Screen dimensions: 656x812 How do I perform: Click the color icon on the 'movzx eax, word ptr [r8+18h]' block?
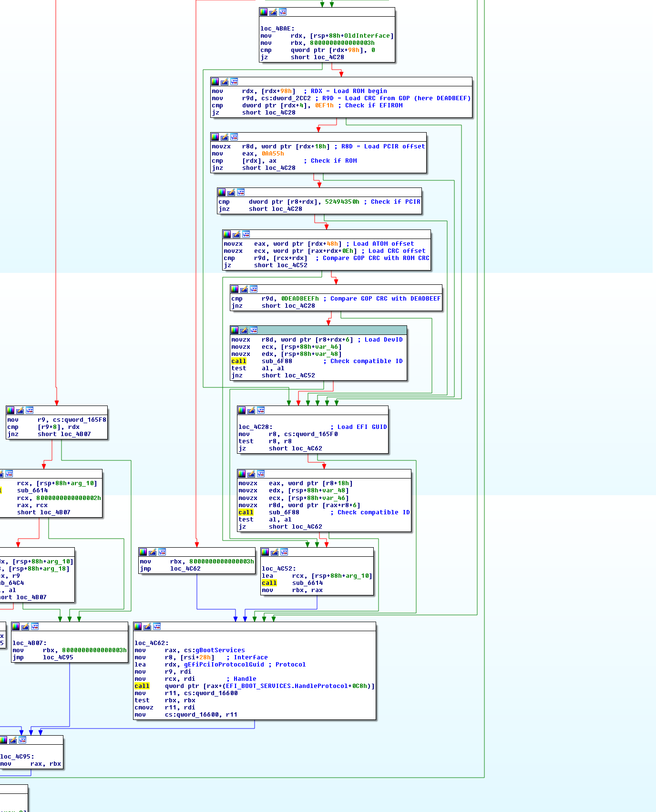pyautogui.click(x=242, y=474)
